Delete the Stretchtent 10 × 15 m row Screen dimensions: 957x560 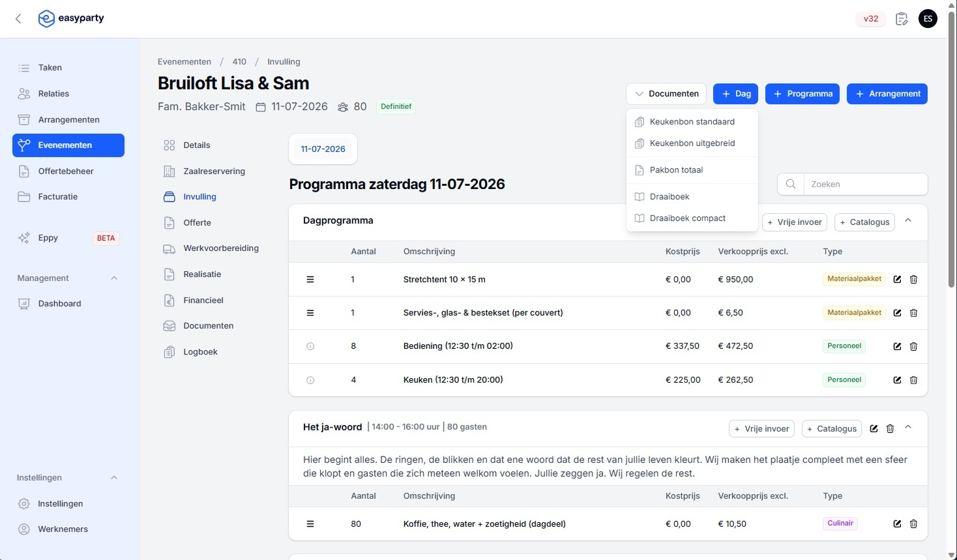click(x=913, y=280)
